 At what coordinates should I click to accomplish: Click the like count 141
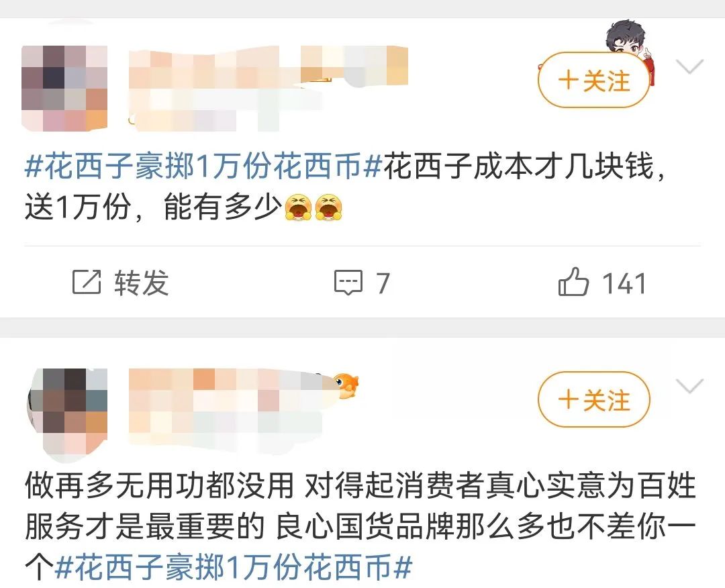624,283
